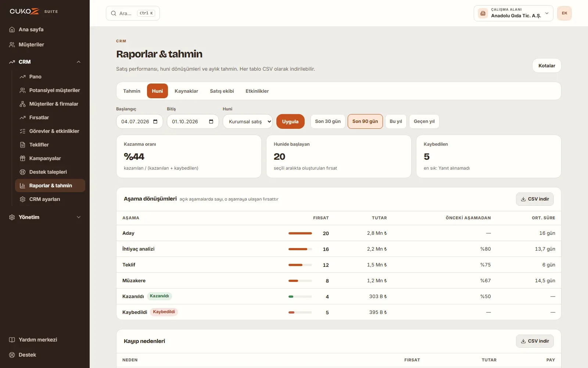Click the Raporlar & tahmin bar-chart icon
Image resolution: width=588 pixels, height=368 pixels.
(x=22, y=185)
